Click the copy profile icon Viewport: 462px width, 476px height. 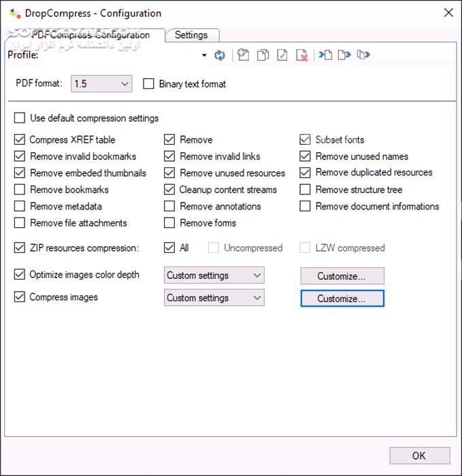tap(263, 56)
